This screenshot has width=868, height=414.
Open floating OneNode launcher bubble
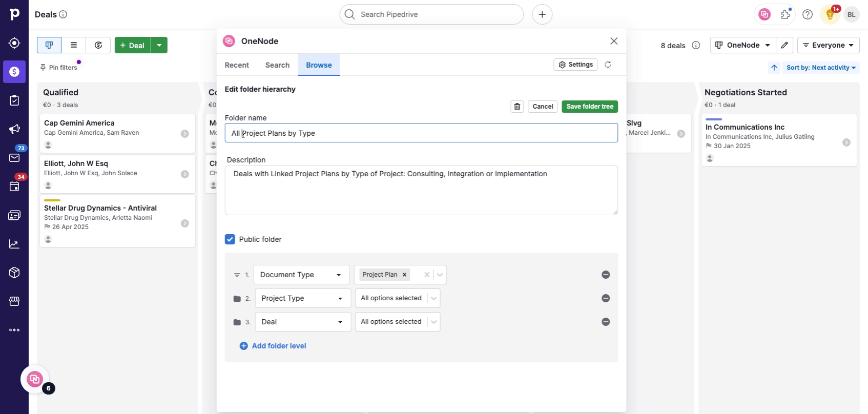(35, 379)
